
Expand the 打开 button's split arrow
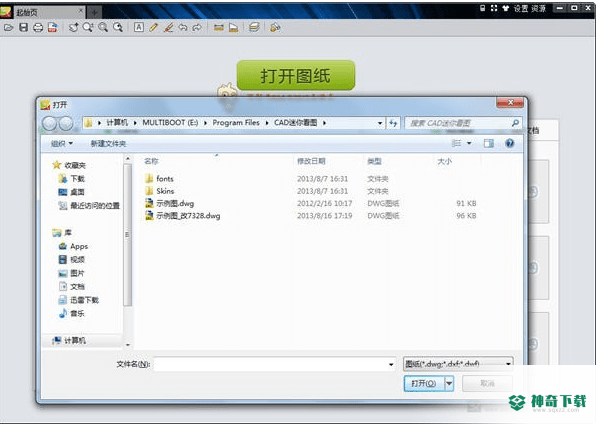(449, 383)
